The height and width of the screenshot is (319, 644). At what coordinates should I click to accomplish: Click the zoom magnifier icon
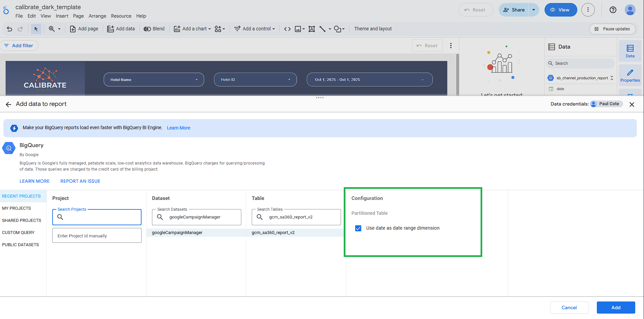coord(52,29)
